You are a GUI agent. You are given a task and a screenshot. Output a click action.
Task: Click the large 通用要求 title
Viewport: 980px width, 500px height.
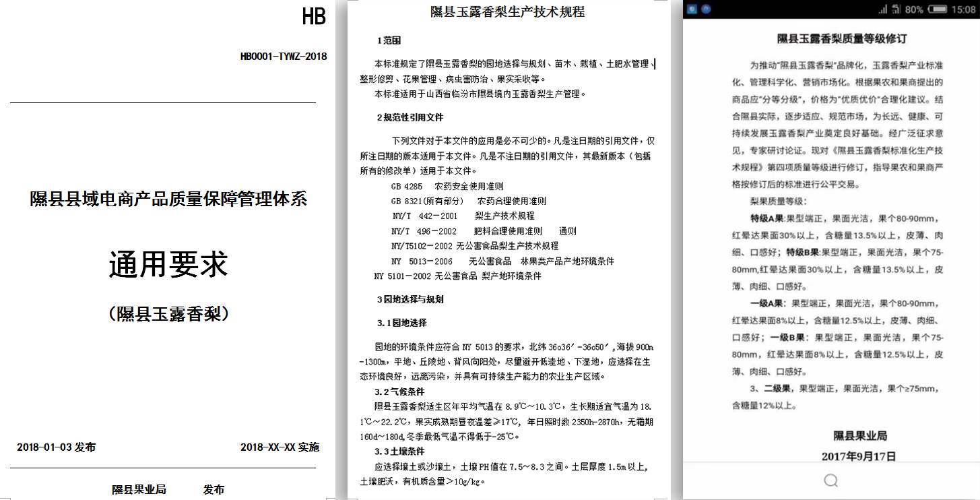tap(168, 265)
